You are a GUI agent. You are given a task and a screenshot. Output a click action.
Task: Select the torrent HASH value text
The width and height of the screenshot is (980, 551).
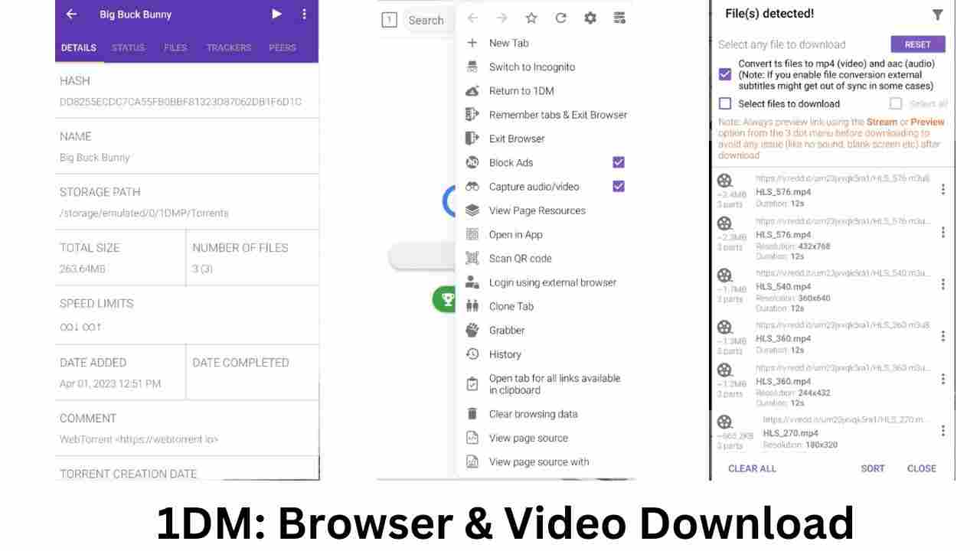pyautogui.click(x=181, y=102)
